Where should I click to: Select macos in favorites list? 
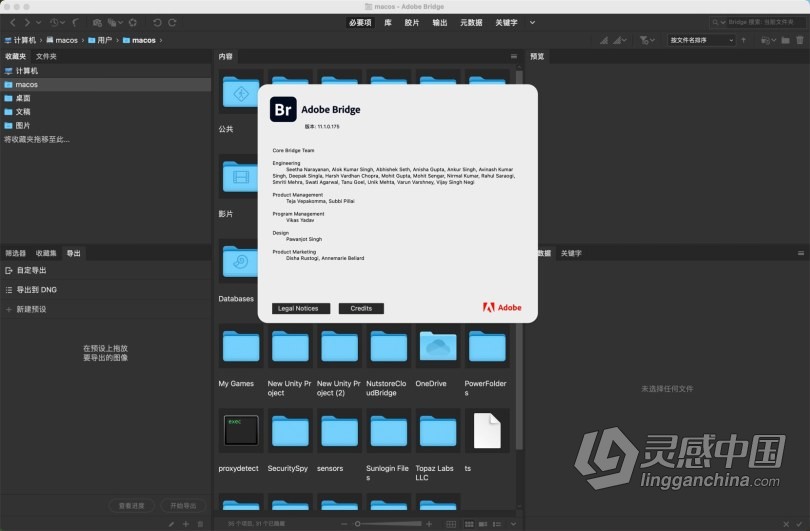click(x=106, y=84)
